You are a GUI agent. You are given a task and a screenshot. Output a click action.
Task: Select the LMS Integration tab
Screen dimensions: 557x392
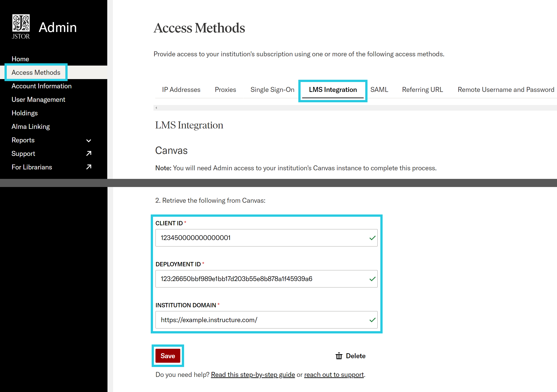point(333,89)
